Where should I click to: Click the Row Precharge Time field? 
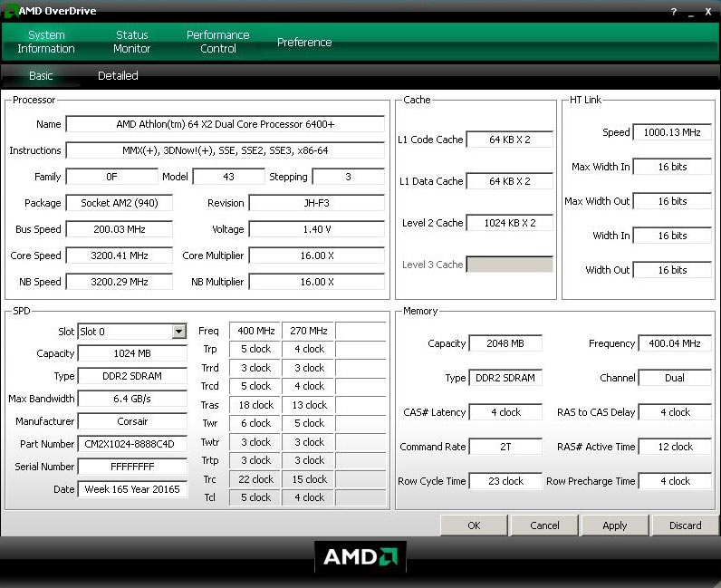[x=675, y=481]
